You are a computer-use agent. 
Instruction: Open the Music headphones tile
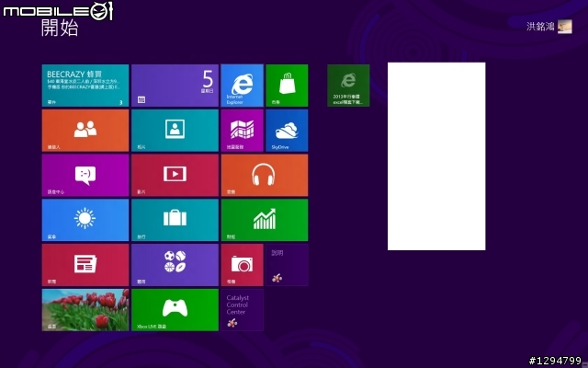[265, 176]
